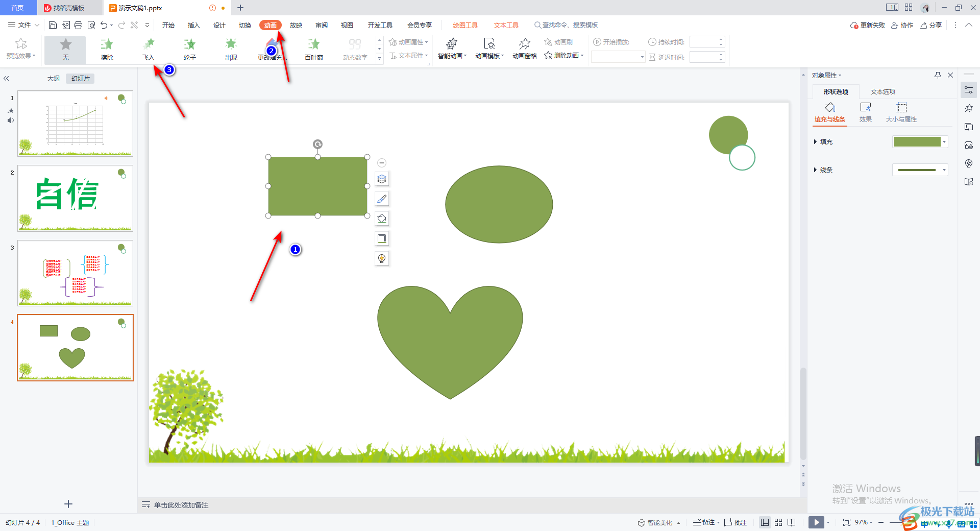This screenshot has width=980, height=531.
Task: Collapse the slide thumbnail panel
Action: coord(6,79)
